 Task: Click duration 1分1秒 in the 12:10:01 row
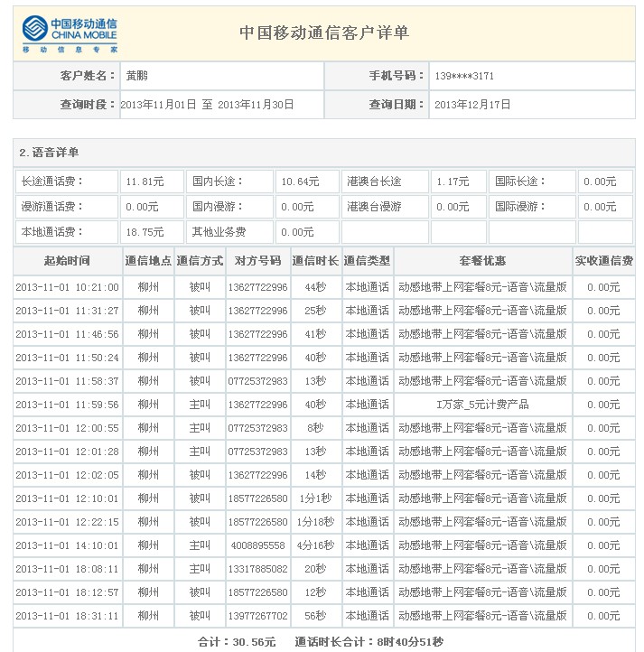point(315,498)
